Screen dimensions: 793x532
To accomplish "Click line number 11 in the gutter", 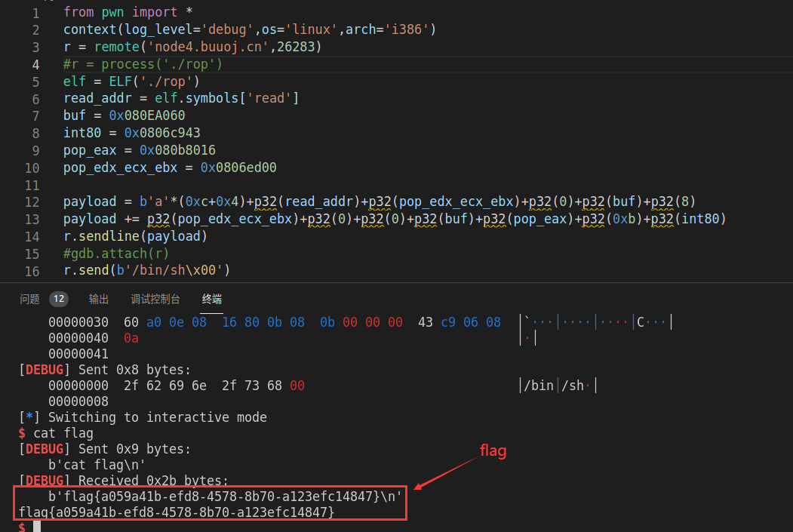I will pyautogui.click(x=32, y=186).
